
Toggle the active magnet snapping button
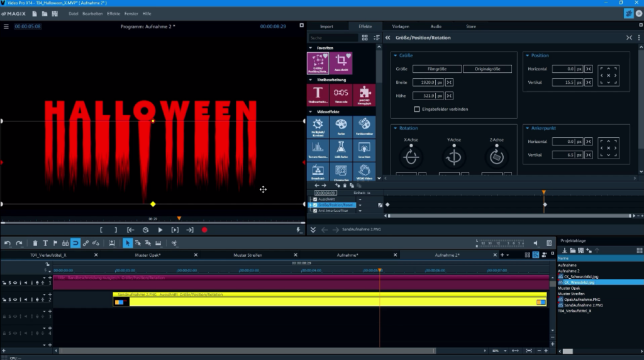tap(75, 244)
